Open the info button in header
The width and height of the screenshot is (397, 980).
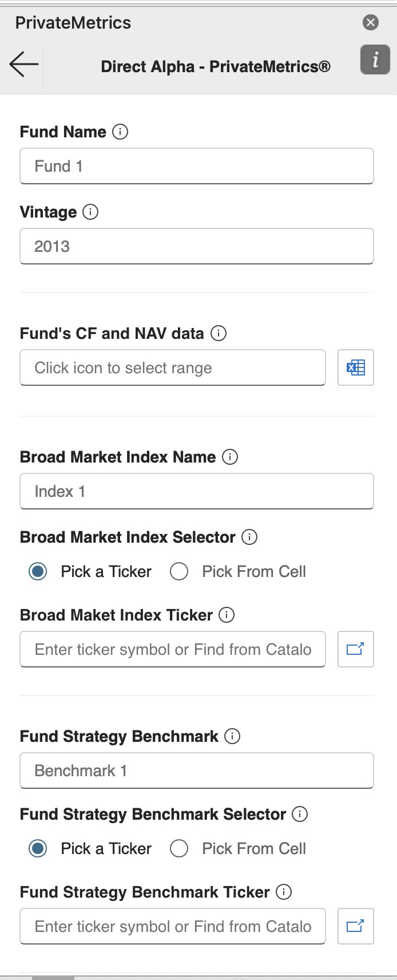click(x=375, y=60)
